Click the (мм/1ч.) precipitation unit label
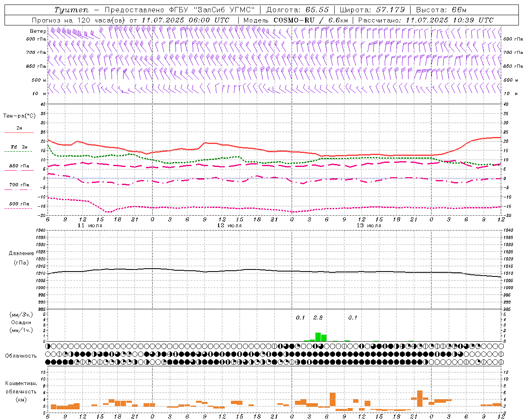Viewport: 525px width, 420px height. (21, 330)
